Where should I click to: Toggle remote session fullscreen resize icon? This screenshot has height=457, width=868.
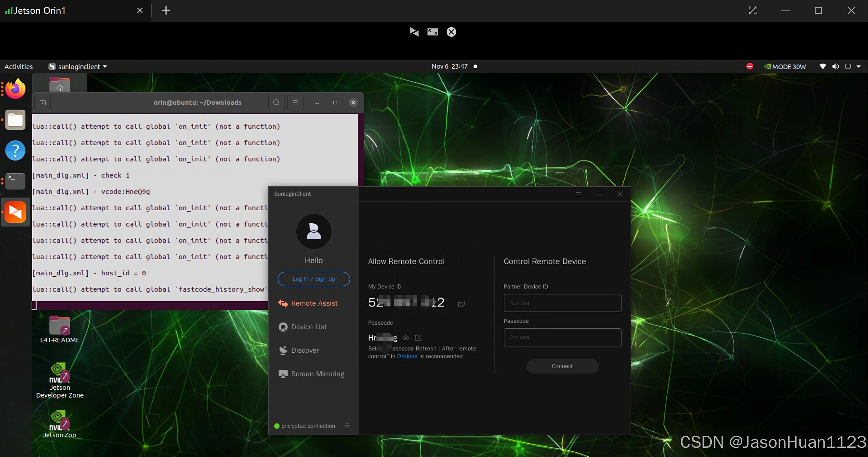pos(433,32)
